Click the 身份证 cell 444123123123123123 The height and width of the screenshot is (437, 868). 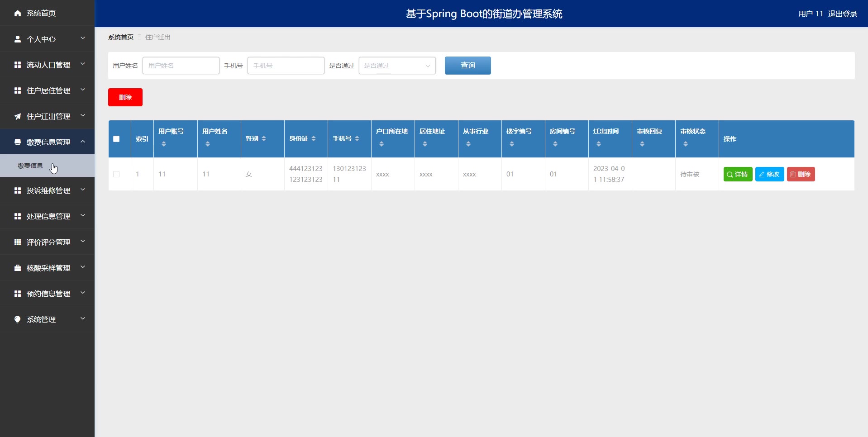[306, 174]
